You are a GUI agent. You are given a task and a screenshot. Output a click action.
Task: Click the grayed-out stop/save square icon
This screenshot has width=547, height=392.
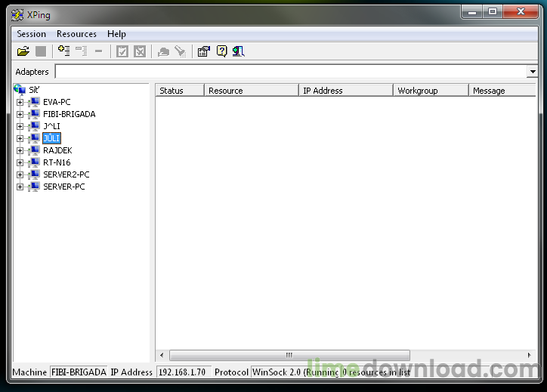(x=41, y=51)
